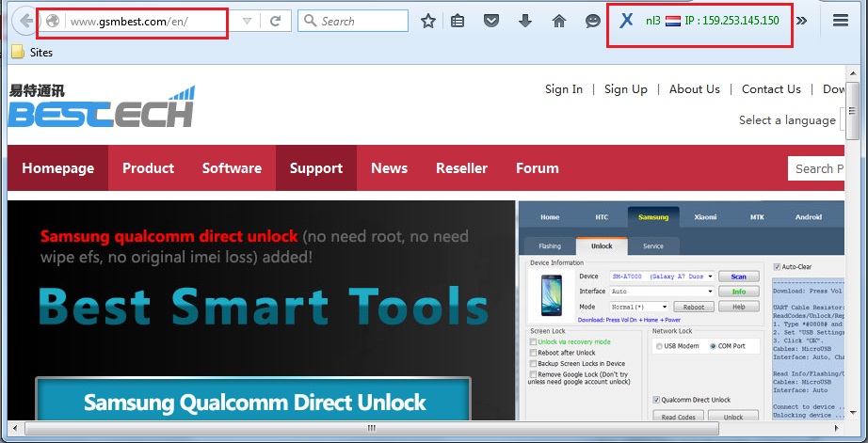The height and width of the screenshot is (443, 868).
Task: Reload the page with the refresh icon
Action: (275, 21)
